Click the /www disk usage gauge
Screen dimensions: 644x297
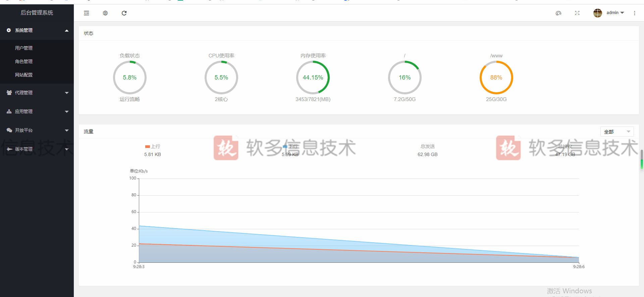(496, 78)
